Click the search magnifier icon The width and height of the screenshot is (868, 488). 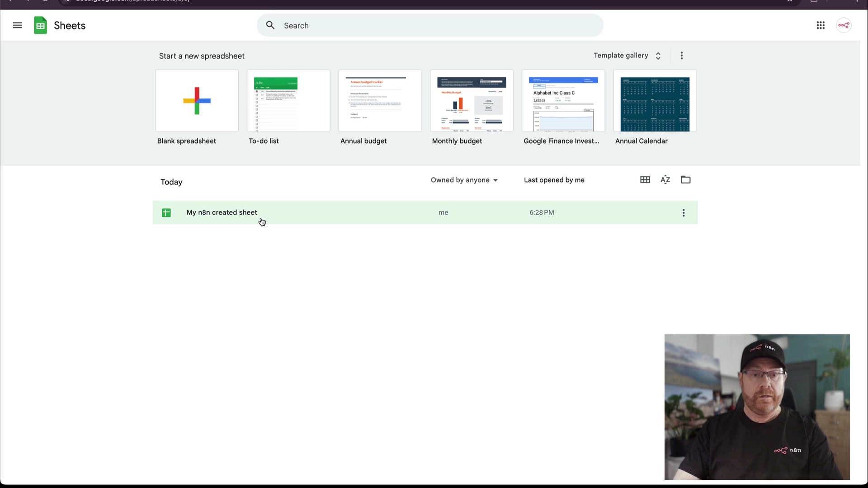click(270, 25)
